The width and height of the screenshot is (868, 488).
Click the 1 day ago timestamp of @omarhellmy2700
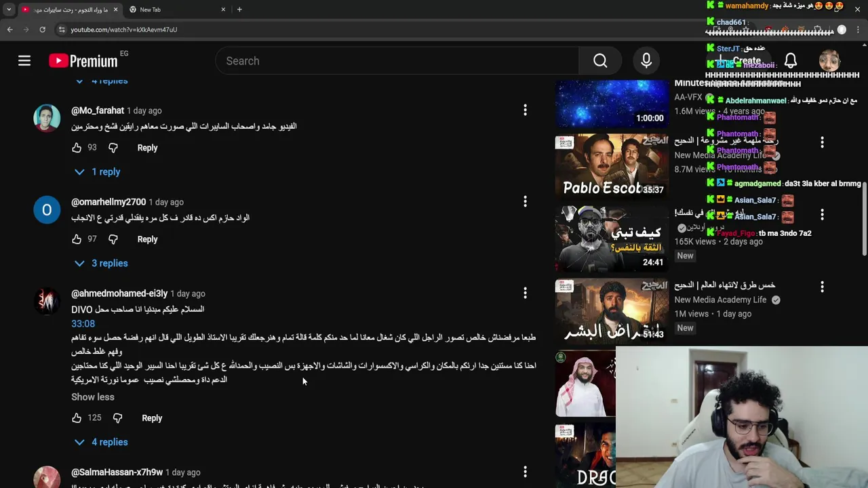166,202
